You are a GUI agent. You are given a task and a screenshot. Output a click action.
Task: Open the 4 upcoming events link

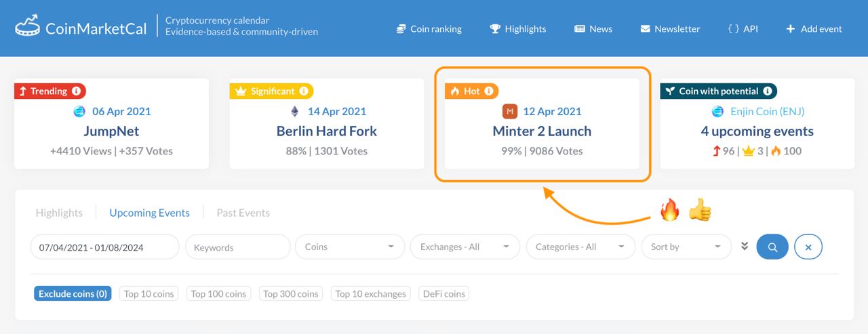pyautogui.click(x=757, y=131)
